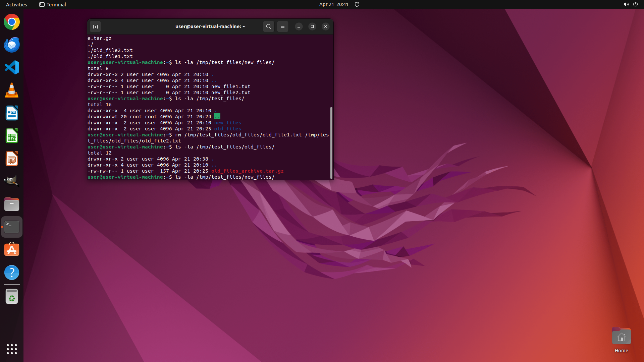The image size is (644, 362).
Task: Open the terminal hamburger menu
Action: tap(283, 26)
